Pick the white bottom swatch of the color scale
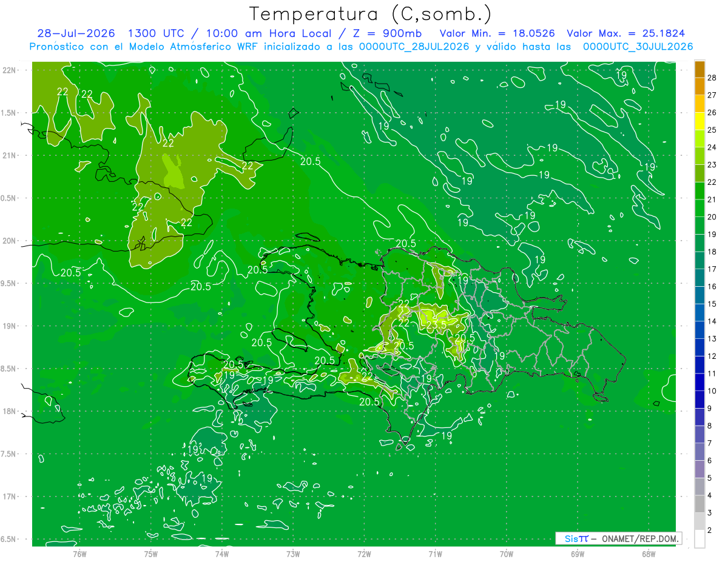This screenshot has height=562, width=728. click(x=699, y=538)
